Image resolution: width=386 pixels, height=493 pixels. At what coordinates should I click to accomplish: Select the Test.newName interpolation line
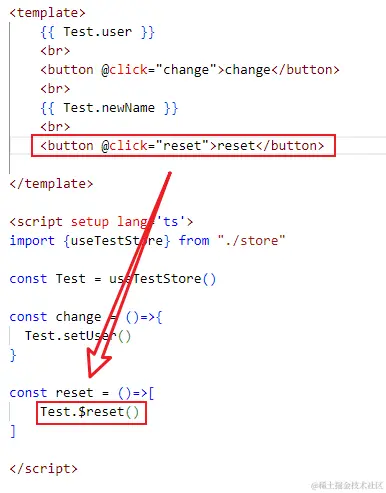[109, 108]
